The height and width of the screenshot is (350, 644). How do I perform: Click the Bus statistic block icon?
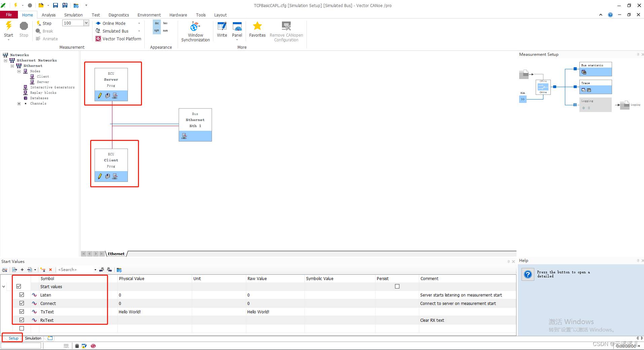pos(584,72)
